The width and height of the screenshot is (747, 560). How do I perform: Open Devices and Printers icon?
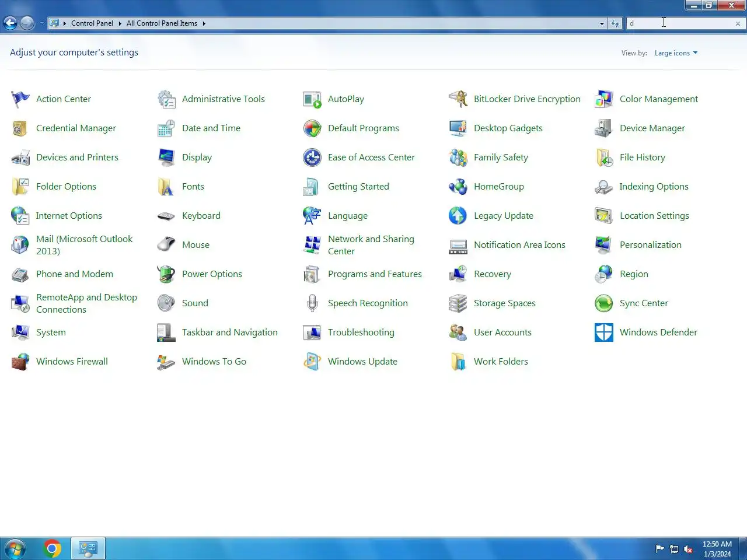20,157
